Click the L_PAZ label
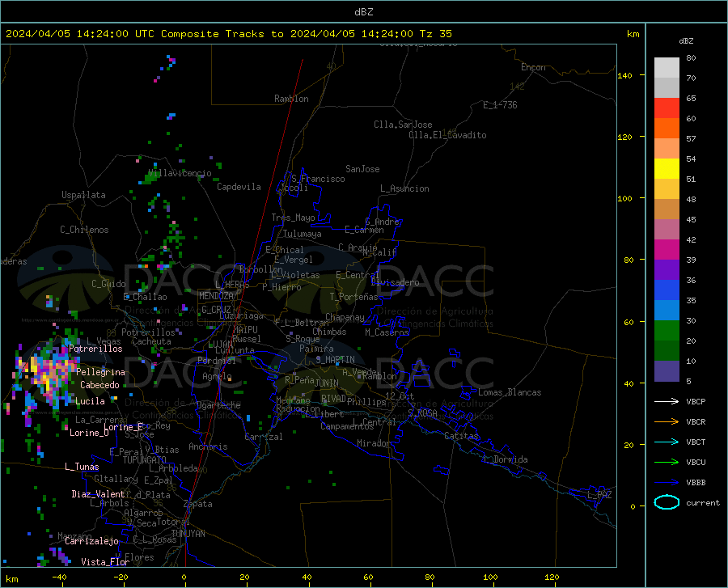728x588 pixels. [x=599, y=495]
